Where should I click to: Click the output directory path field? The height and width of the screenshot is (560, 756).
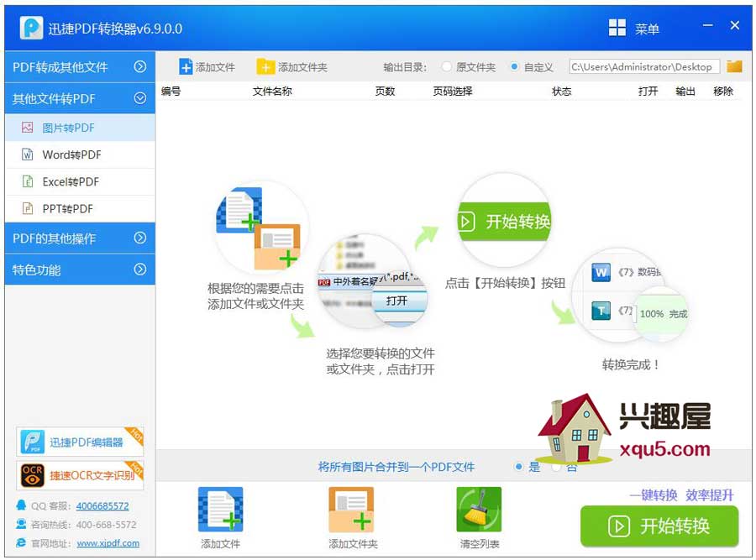[x=644, y=66]
